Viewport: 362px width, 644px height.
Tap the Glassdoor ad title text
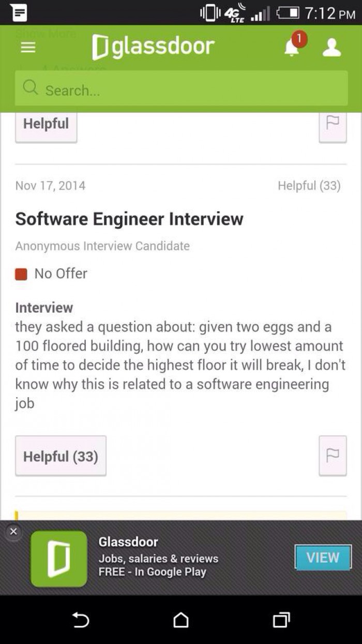point(128,542)
